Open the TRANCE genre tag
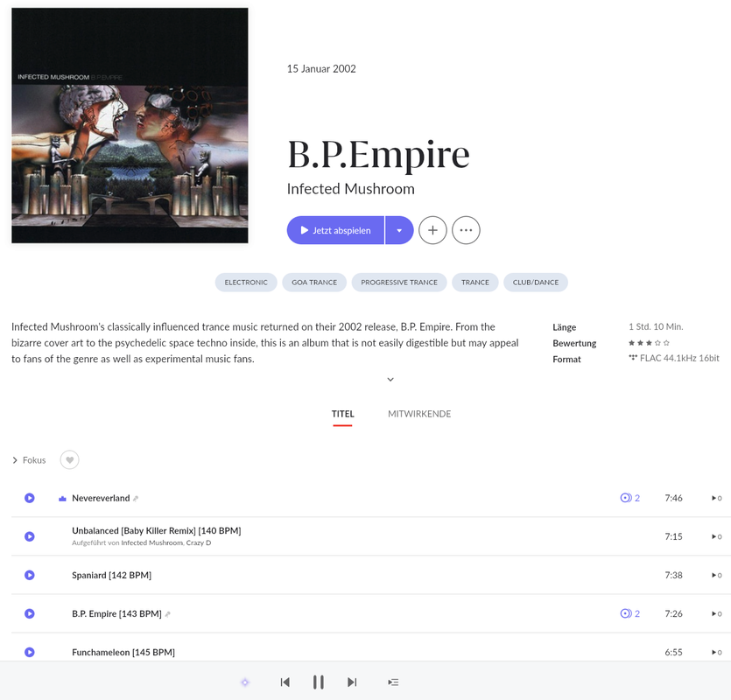The height and width of the screenshot is (700, 731). point(475,283)
